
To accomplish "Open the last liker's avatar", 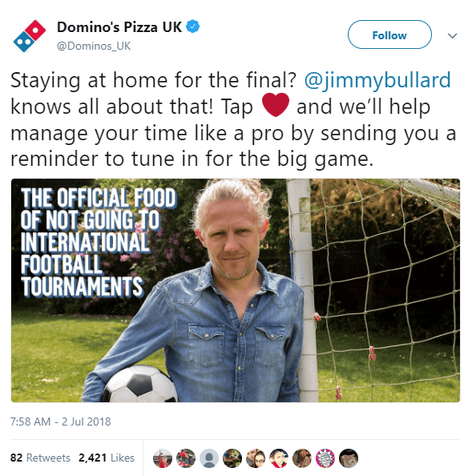I will coord(349,458).
